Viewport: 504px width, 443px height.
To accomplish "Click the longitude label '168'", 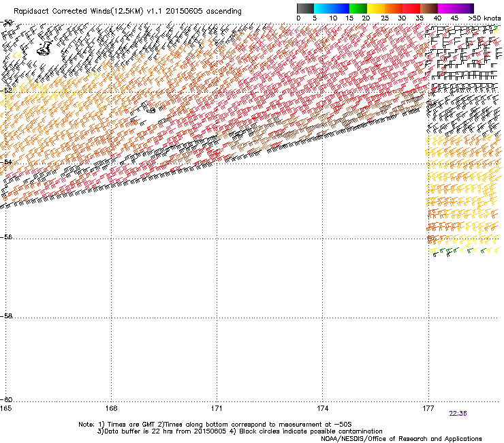I will 111,408.
